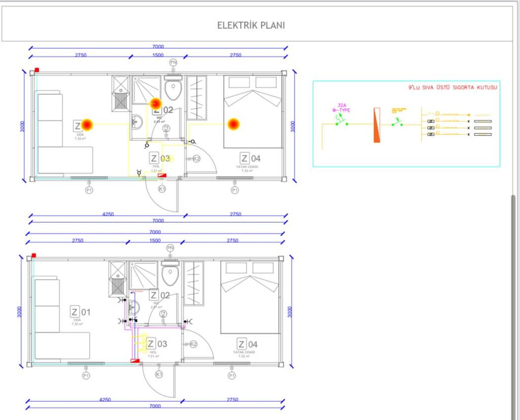Click the green switch after the orange triangle
Image resolution: width=520 pixels, height=420 pixels.
[x=397, y=122]
